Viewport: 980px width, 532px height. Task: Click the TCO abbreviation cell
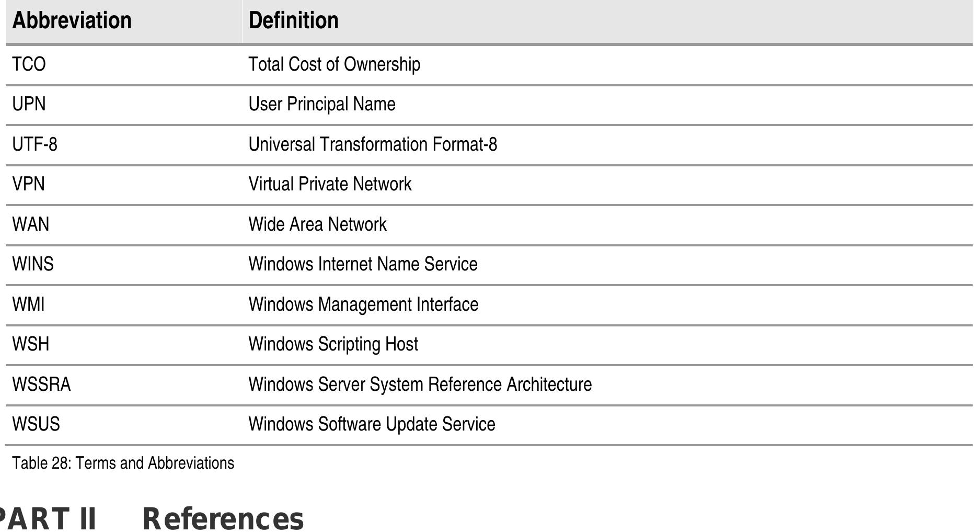point(29,64)
